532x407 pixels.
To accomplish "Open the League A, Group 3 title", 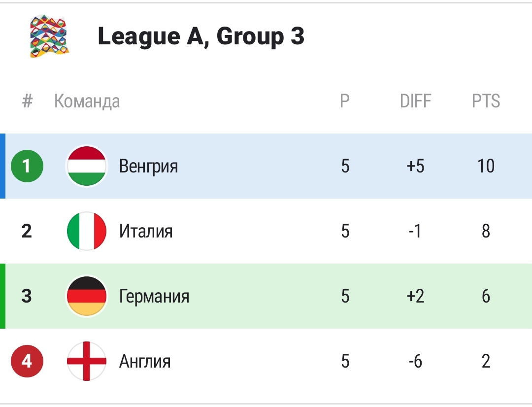I will tap(201, 36).
